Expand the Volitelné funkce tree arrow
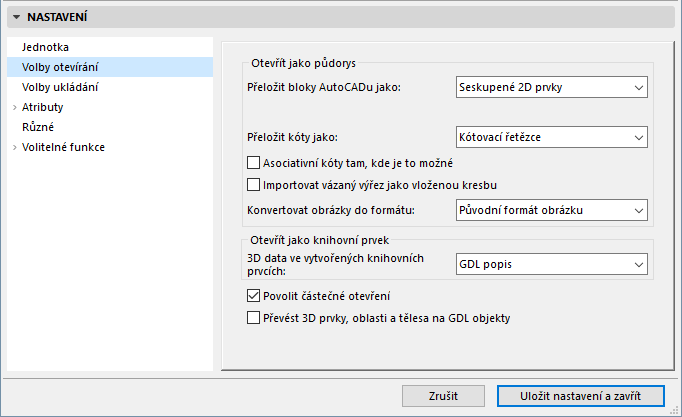 14,147
